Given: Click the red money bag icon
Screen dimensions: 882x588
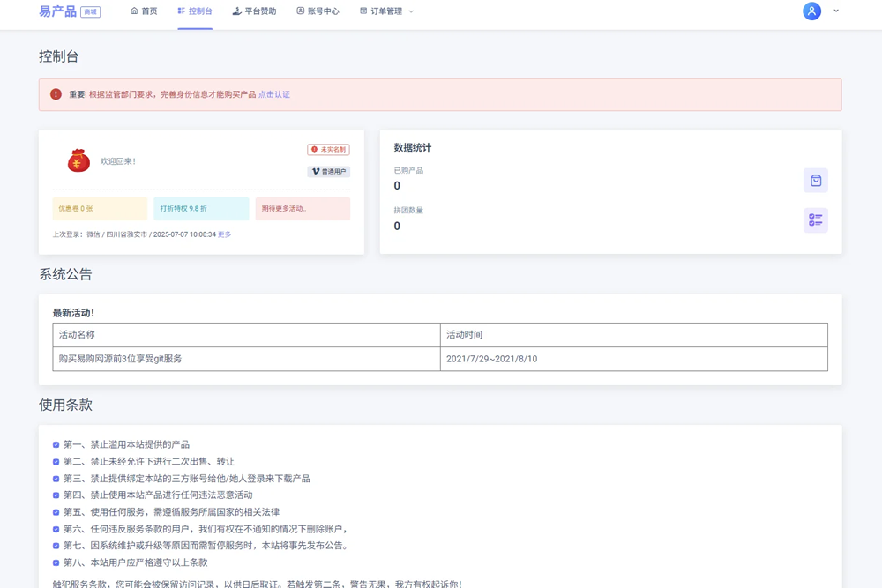Looking at the screenshot, I should (78, 160).
